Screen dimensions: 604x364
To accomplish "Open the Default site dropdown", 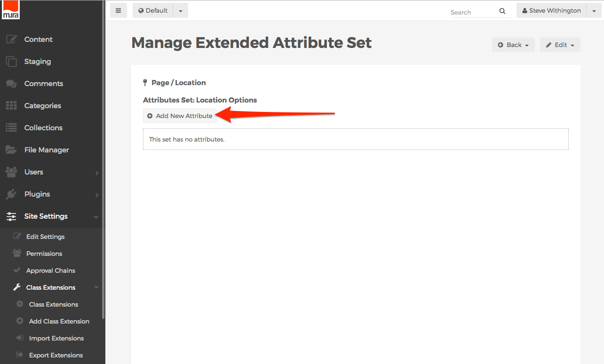I will pos(181,11).
